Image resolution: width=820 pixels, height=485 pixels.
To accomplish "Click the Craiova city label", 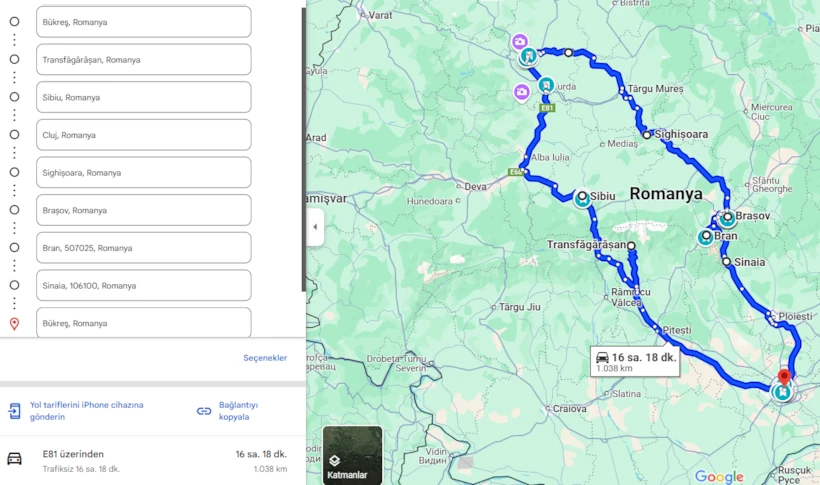I will click(570, 409).
